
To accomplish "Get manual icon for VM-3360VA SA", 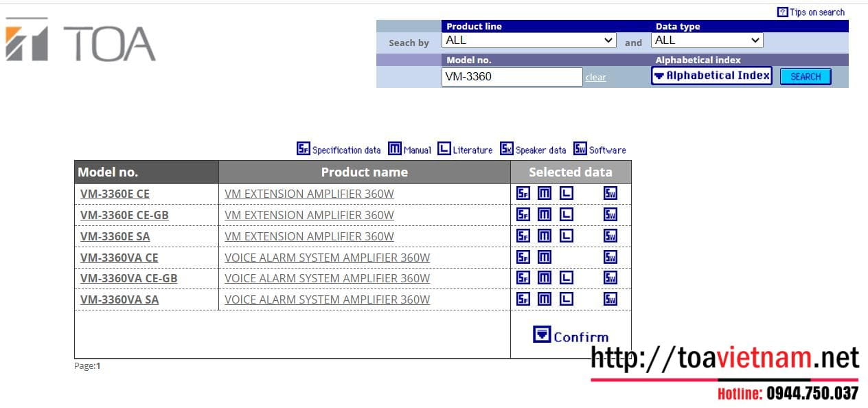I will (x=545, y=299).
